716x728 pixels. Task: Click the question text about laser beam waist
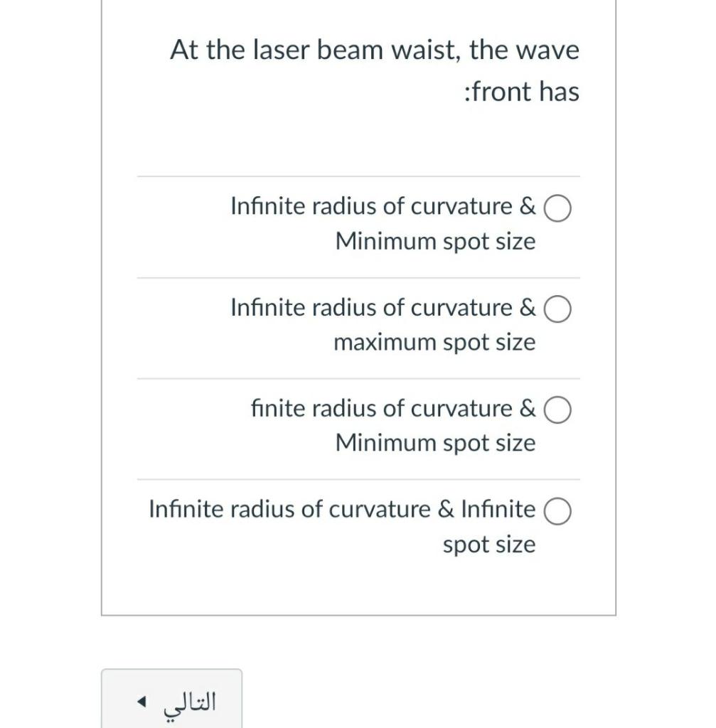(375, 70)
